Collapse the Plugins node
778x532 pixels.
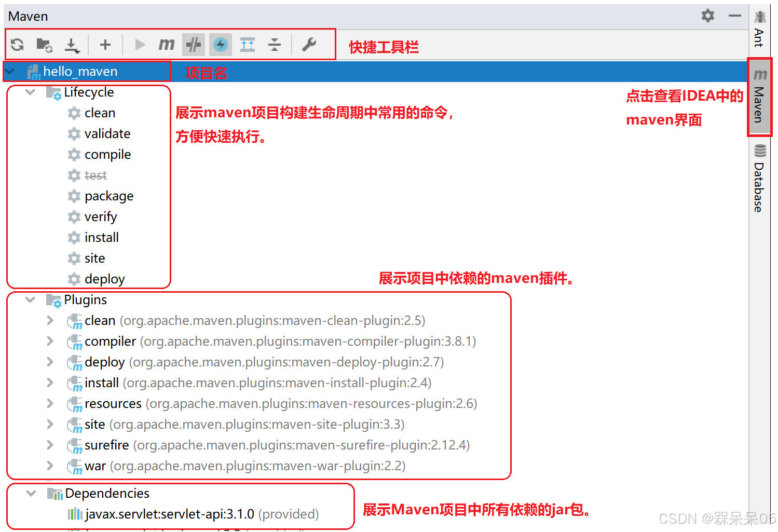tap(31, 299)
